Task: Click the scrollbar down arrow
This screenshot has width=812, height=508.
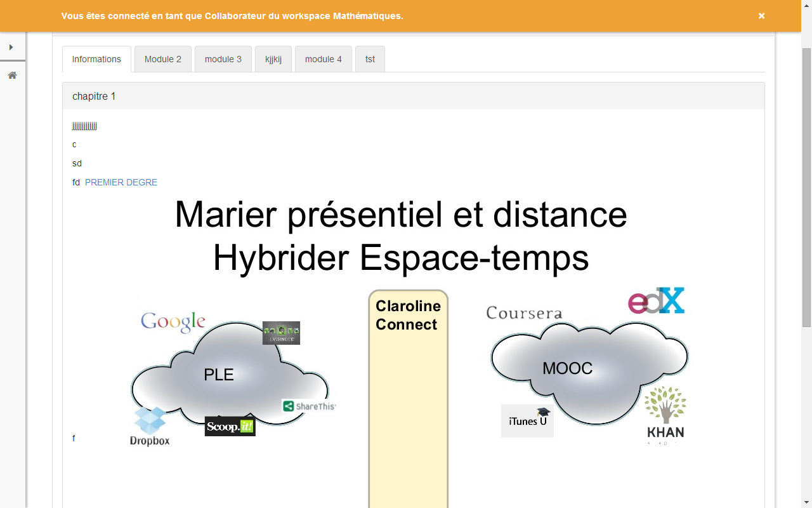Action: click(x=807, y=503)
